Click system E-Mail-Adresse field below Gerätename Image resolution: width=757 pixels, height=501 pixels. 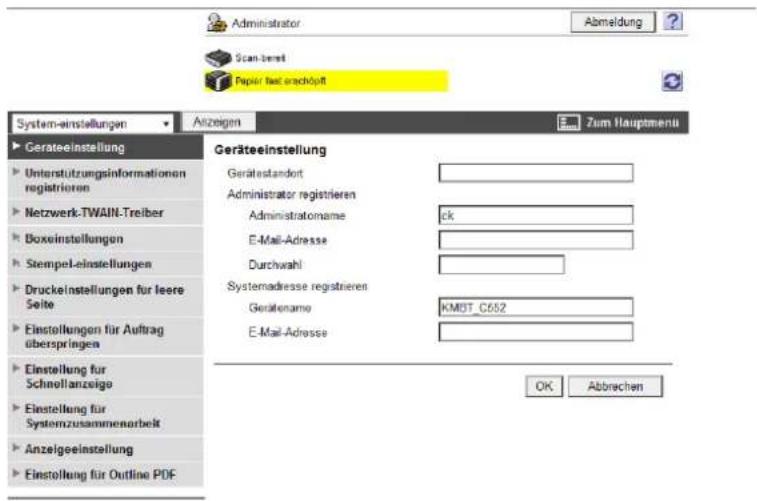click(536, 332)
